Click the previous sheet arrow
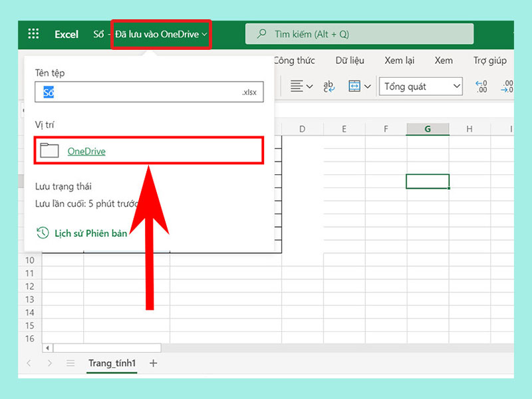This screenshot has height=399, width=532. click(29, 363)
